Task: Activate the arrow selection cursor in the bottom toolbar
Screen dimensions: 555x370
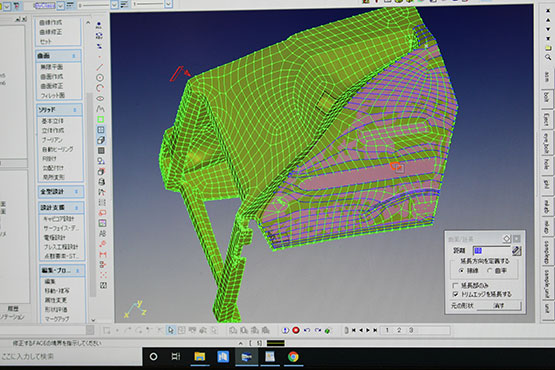Action: [x=171, y=330]
